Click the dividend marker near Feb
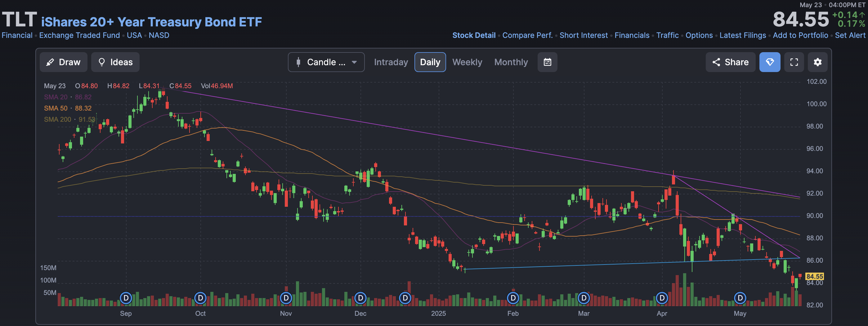Viewport: 868px width, 326px height. tap(513, 298)
